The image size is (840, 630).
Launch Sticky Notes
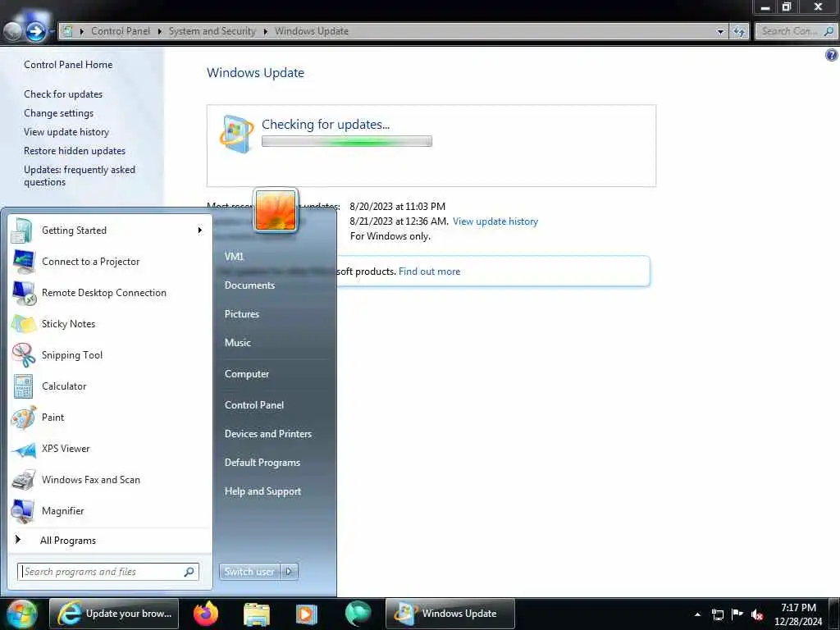(x=110, y=323)
